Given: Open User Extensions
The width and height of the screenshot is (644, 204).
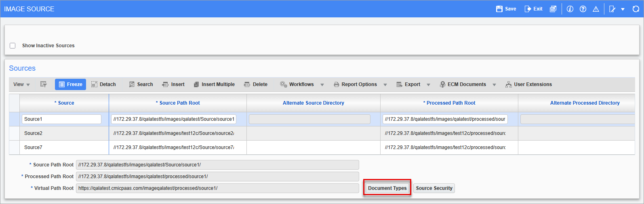Looking at the screenshot, I should pos(528,84).
